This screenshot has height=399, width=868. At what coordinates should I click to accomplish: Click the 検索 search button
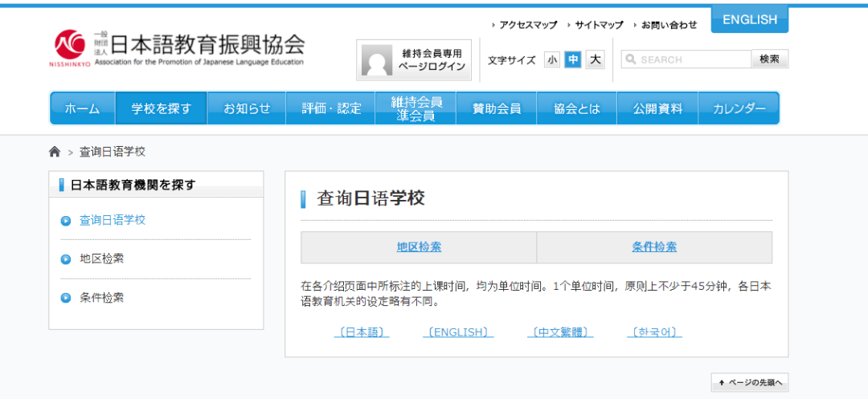click(769, 59)
